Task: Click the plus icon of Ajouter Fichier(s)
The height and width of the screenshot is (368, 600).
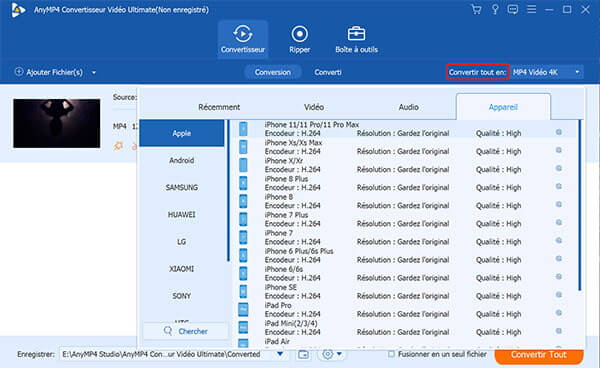Action: click(x=19, y=72)
